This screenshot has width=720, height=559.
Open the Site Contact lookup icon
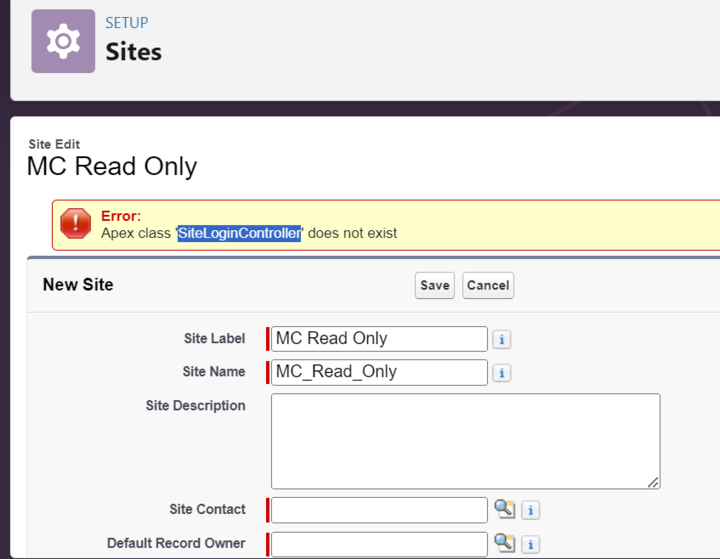[504, 509]
